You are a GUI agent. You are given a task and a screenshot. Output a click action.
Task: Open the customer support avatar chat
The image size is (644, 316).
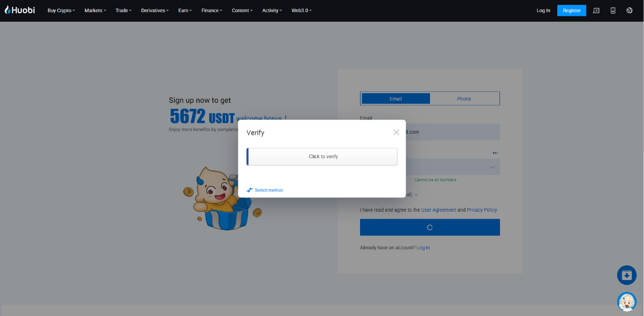[627, 302]
